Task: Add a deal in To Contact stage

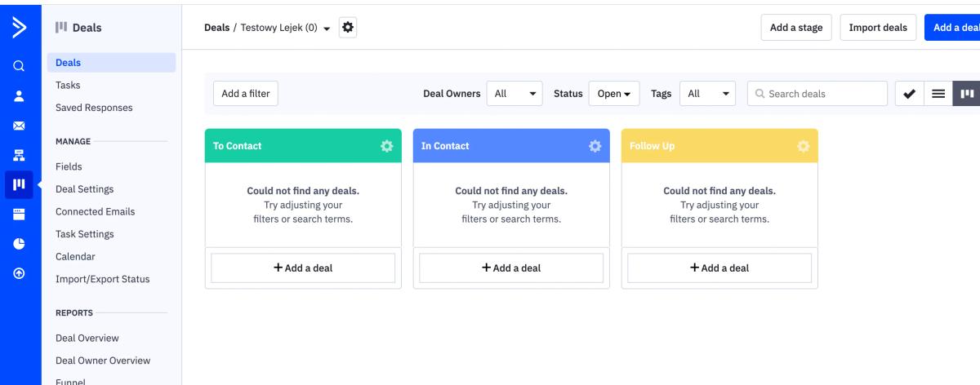Action: (x=303, y=268)
